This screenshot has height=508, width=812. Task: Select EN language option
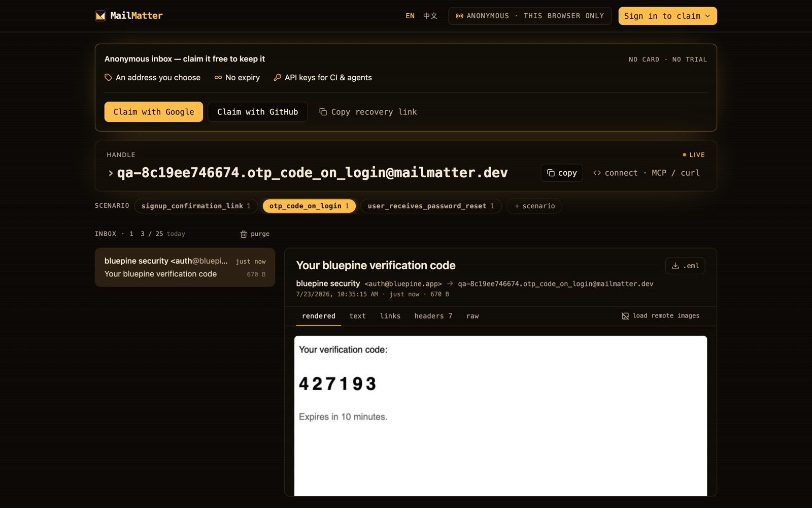[410, 16]
